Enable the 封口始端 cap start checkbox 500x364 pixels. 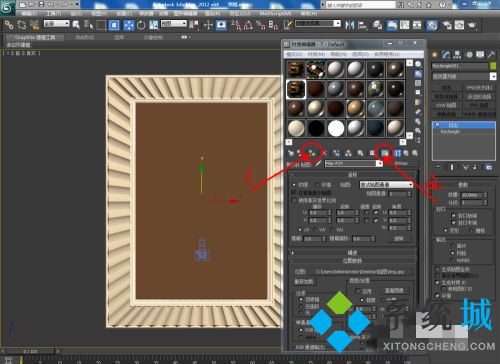(453, 216)
